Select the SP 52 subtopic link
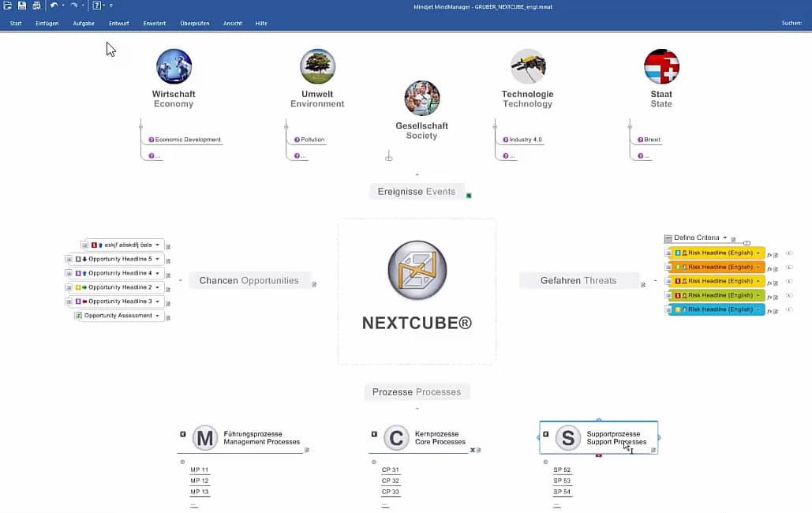 (x=562, y=470)
